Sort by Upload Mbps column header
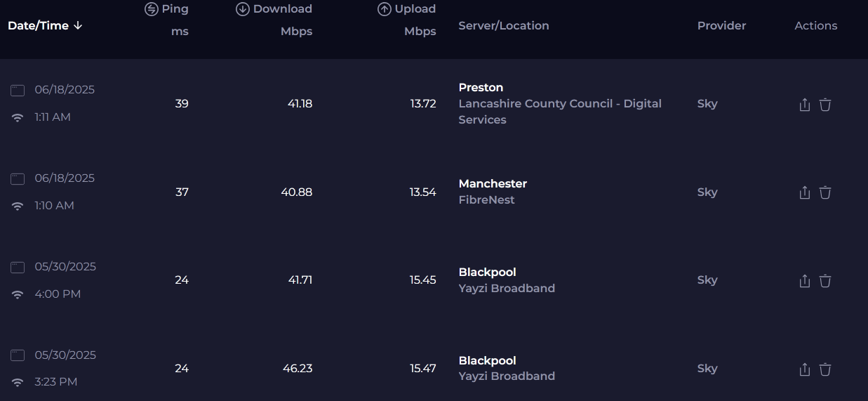The height and width of the screenshot is (401, 868). [x=407, y=20]
